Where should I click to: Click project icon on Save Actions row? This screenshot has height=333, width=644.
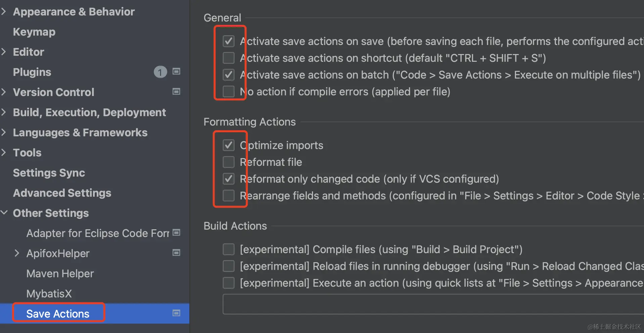click(x=176, y=313)
